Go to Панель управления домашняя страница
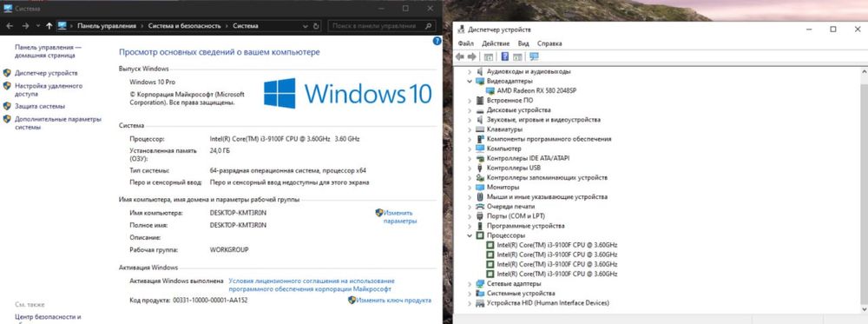Screen dimensions: 868x324 tap(48, 51)
